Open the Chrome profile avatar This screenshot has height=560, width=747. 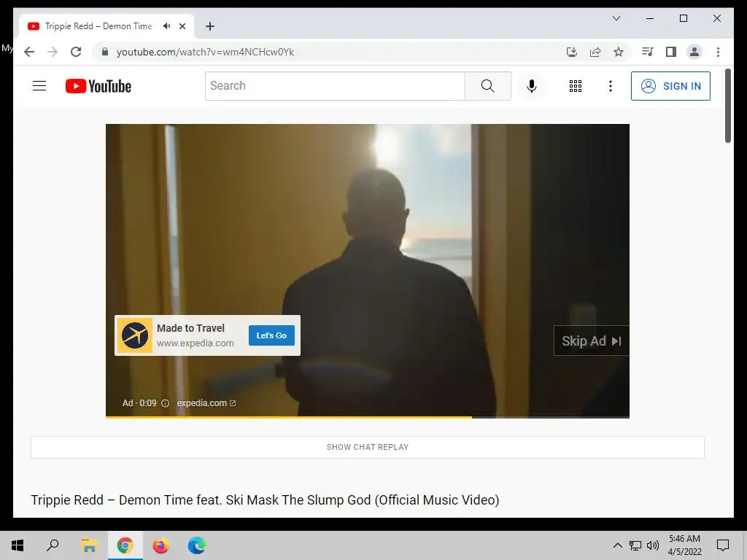tap(694, 52)
